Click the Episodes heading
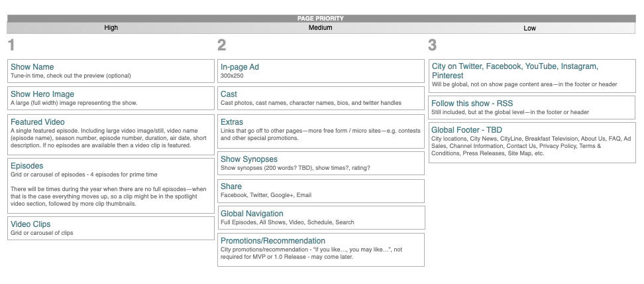The image size is (644, 284). point(28,165)
